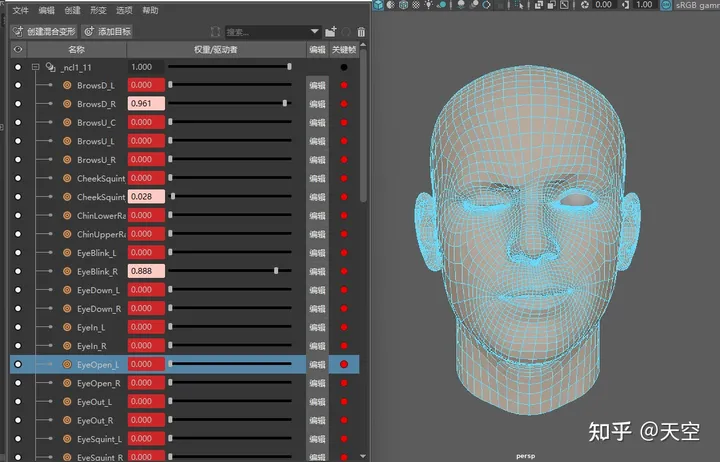Toggle visibility of EyeOpen_L target
Screen dimensions: 720x462
tap(18, 365)
